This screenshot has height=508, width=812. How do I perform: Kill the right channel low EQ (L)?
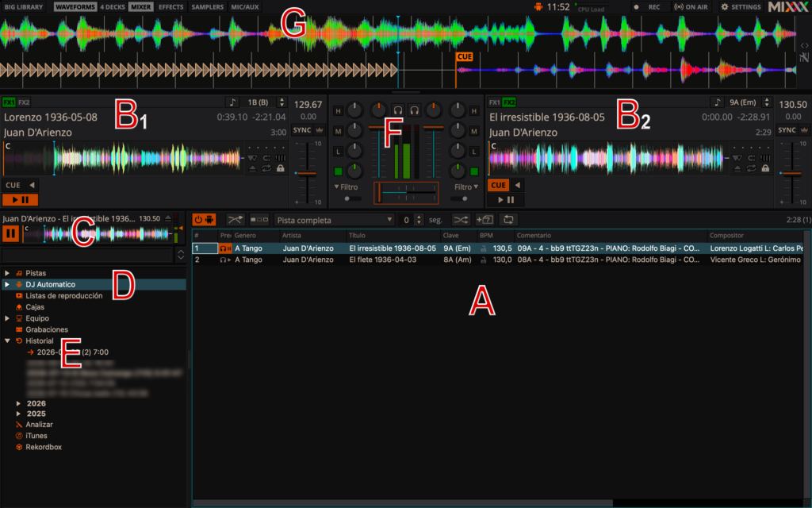(474, 152)
